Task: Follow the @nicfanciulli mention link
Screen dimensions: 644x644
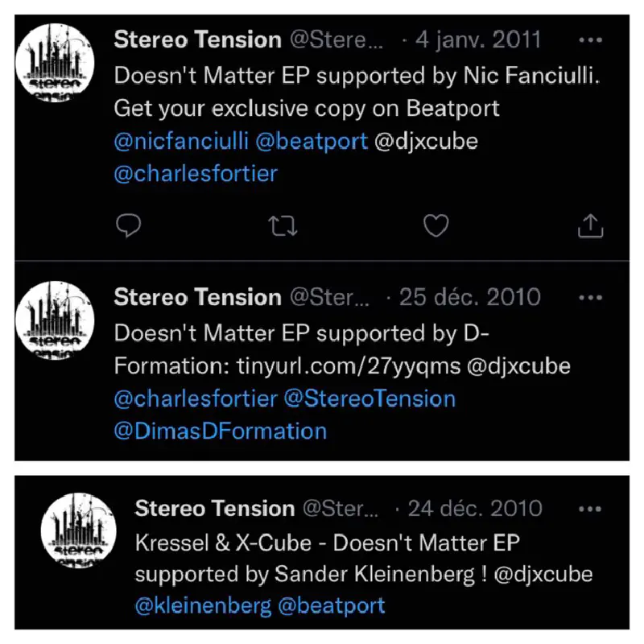Action: pyautogui.click(x=181, y=142)
